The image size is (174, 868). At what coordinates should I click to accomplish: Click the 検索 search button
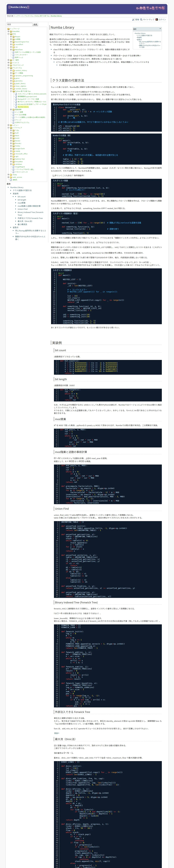pyautogui.click(x=36, y=25)
